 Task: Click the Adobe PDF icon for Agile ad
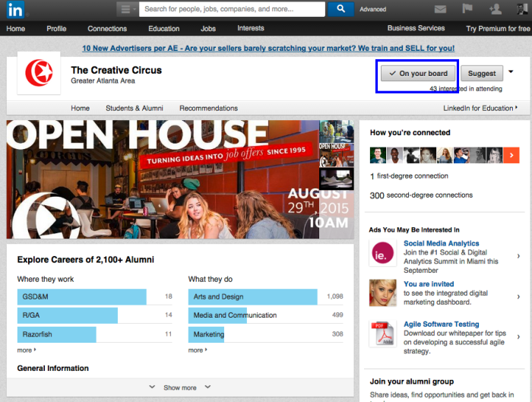[x=383, y=334]
